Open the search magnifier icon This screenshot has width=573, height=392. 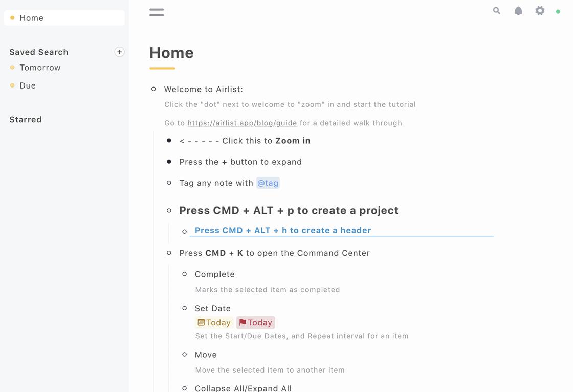496,11
